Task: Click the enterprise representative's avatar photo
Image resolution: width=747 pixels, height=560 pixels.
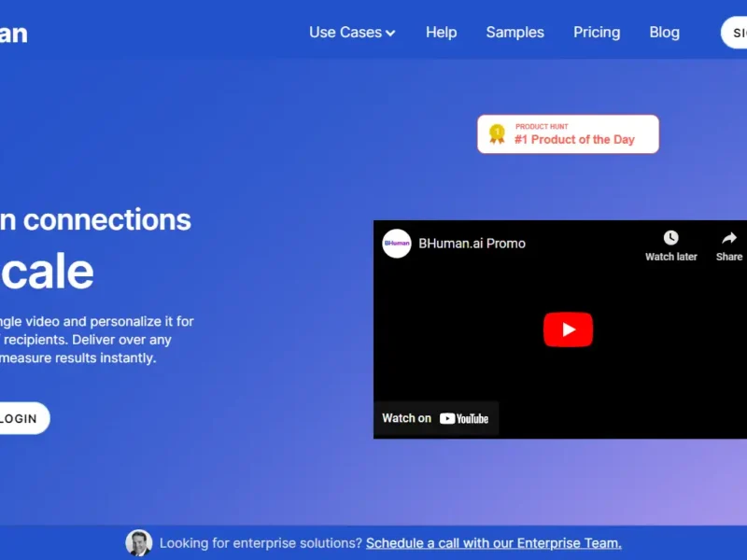Action: click(x=139, y=543)
